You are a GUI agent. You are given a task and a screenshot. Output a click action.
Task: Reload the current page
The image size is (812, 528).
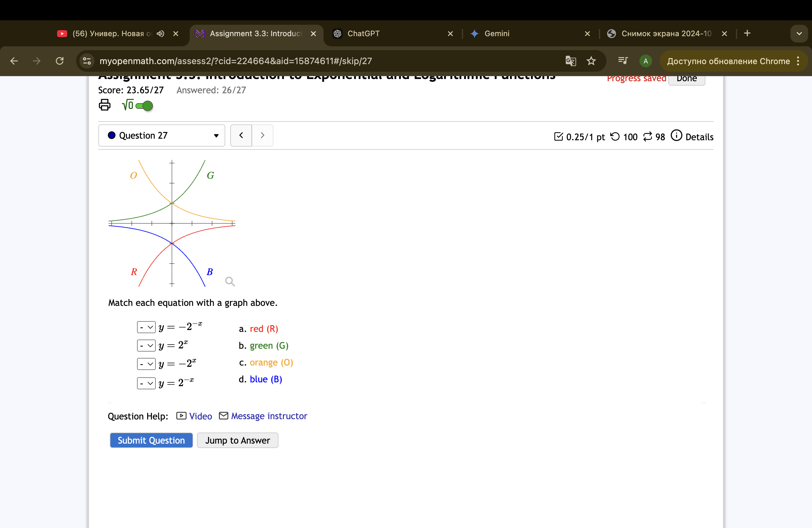(60, 61)
